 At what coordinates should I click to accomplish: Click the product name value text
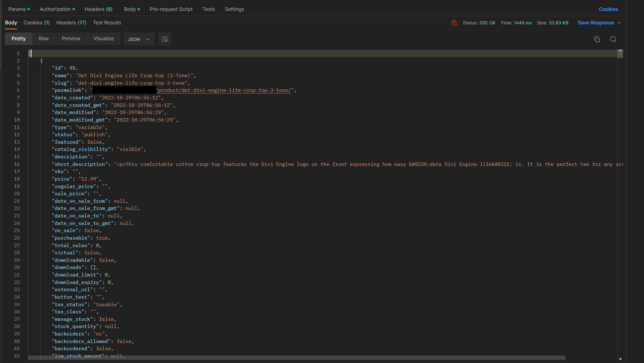pos(134,76)
